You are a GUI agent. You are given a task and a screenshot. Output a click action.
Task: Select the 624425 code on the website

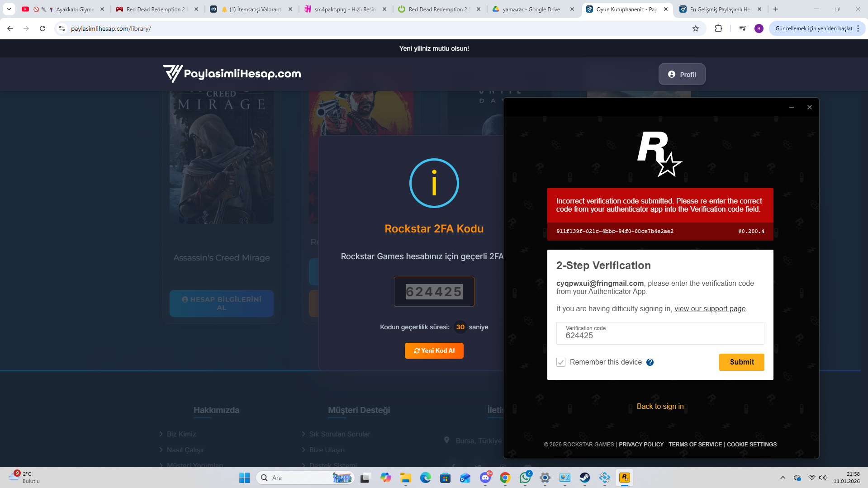(434, 292)
